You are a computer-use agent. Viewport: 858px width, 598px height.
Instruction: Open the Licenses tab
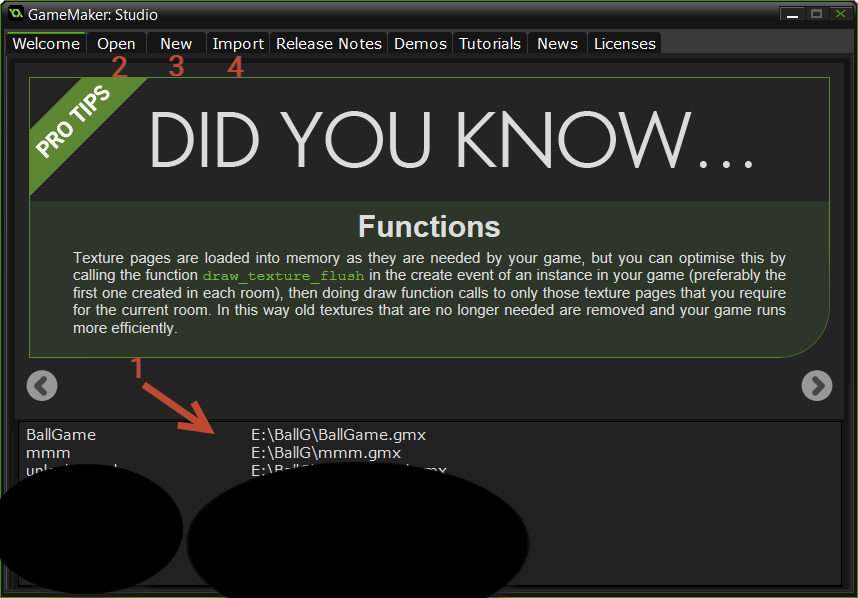[624, 44]
